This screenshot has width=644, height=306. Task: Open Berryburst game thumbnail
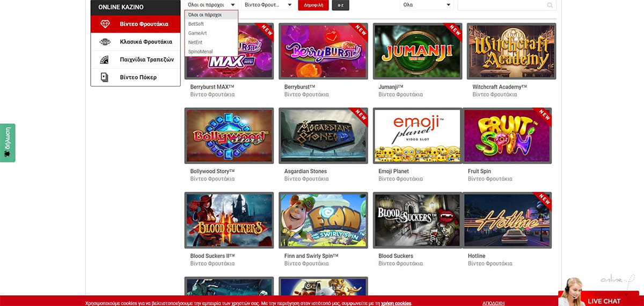pos(324,51)
